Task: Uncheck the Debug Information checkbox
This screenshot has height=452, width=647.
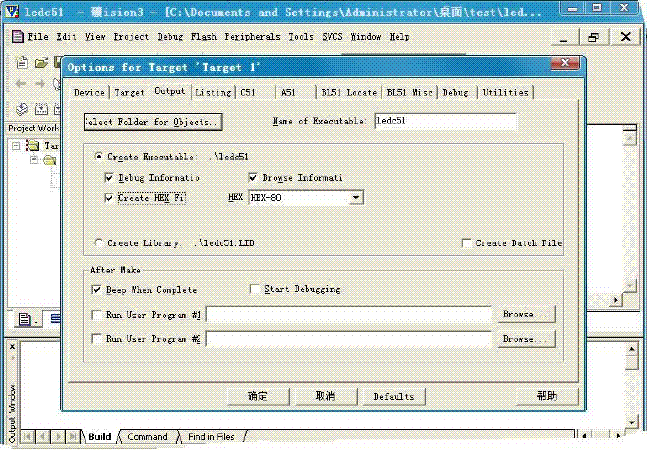Action: click(x=109, y=178)
